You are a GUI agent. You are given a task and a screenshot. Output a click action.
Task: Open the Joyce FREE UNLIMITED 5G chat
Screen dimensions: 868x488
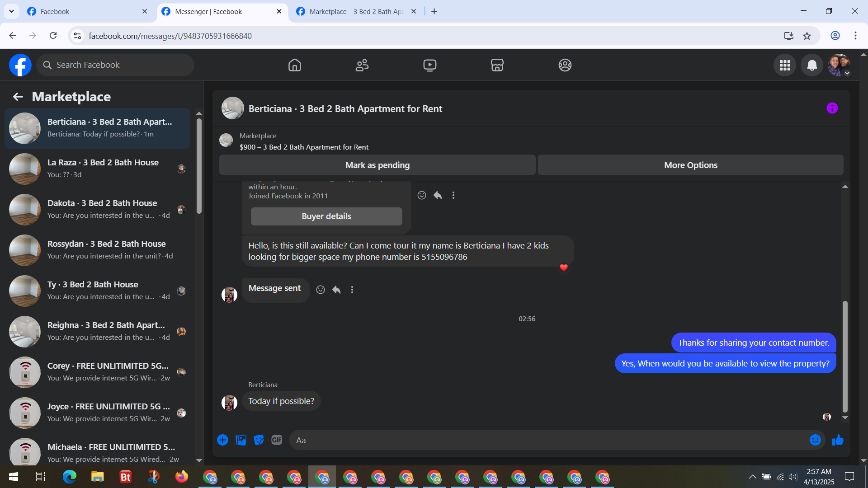(x=97, y=413)
